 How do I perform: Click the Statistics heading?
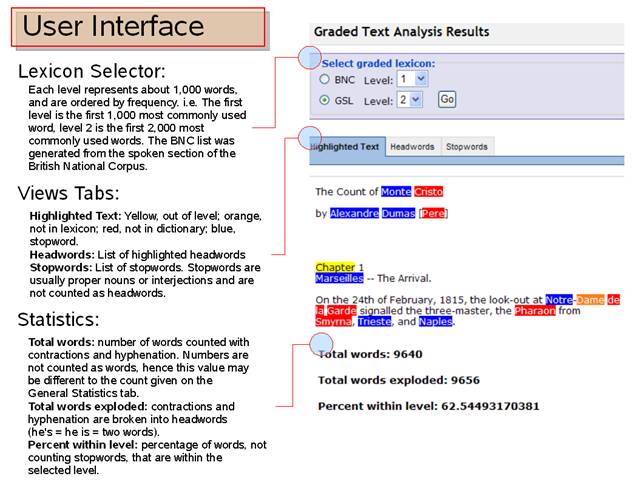point(59,319)
